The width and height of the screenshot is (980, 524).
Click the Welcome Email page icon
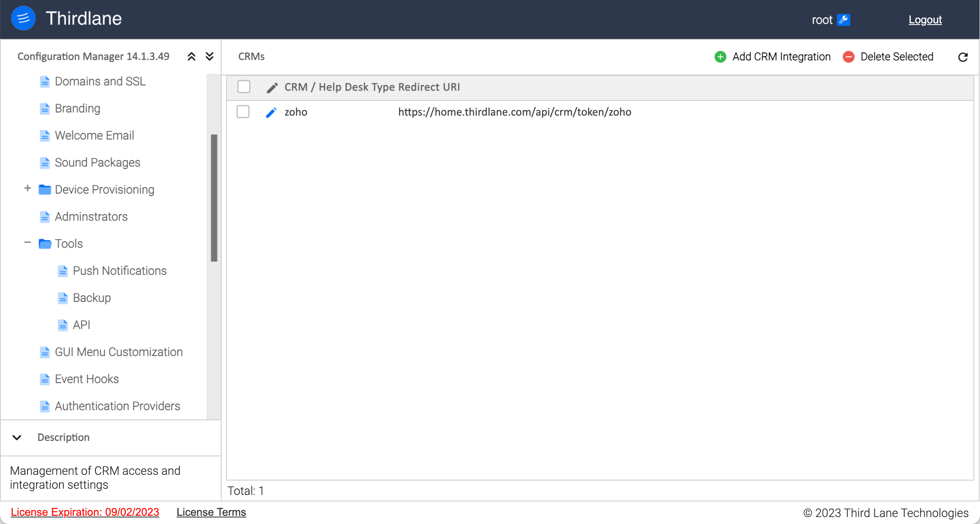(x=45, y=136)
